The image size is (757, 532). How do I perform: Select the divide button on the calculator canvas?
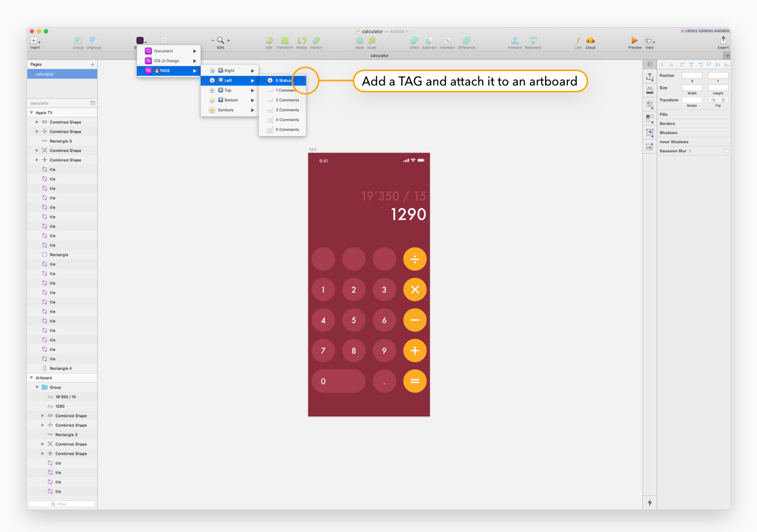click(x=415, y=260)
